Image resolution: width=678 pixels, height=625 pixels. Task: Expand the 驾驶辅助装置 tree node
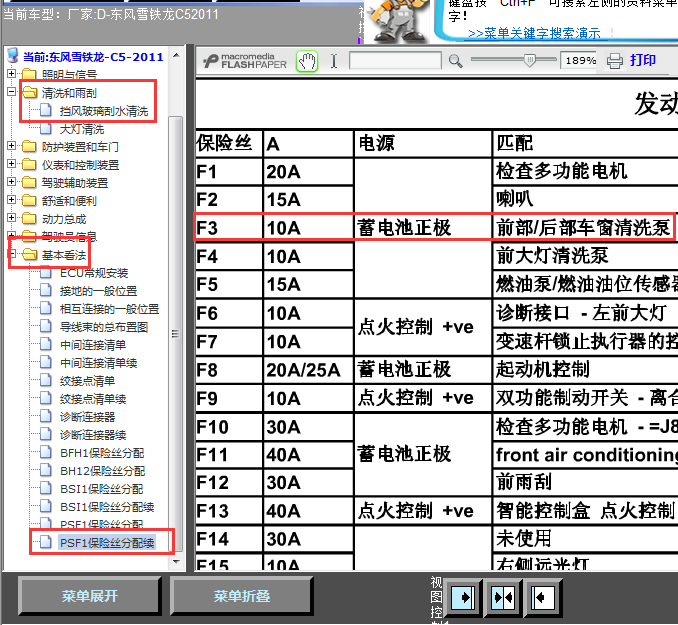(x=12, y=182)
